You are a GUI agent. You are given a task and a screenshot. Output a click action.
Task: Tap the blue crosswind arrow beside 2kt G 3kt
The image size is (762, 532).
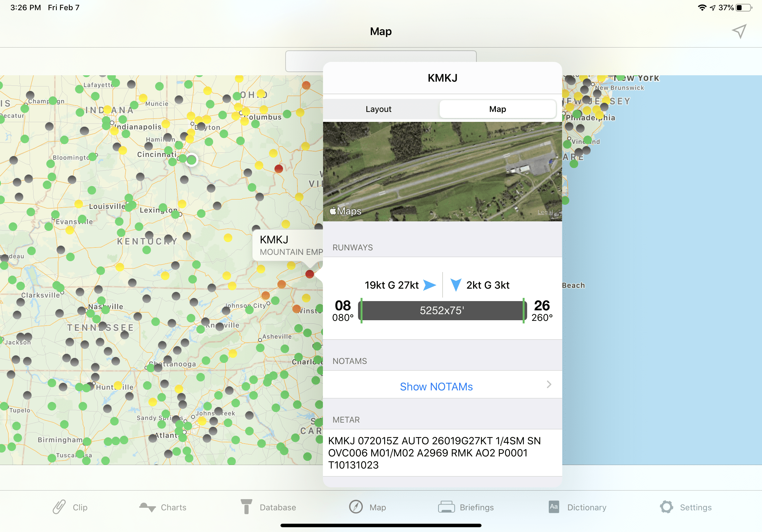(x=456, y=285)
